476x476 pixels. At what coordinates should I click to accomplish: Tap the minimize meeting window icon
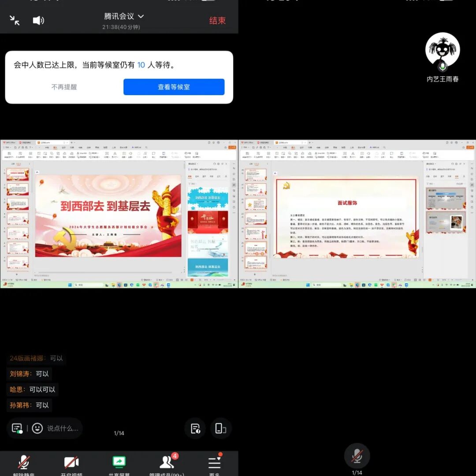(x=15, y=20)
